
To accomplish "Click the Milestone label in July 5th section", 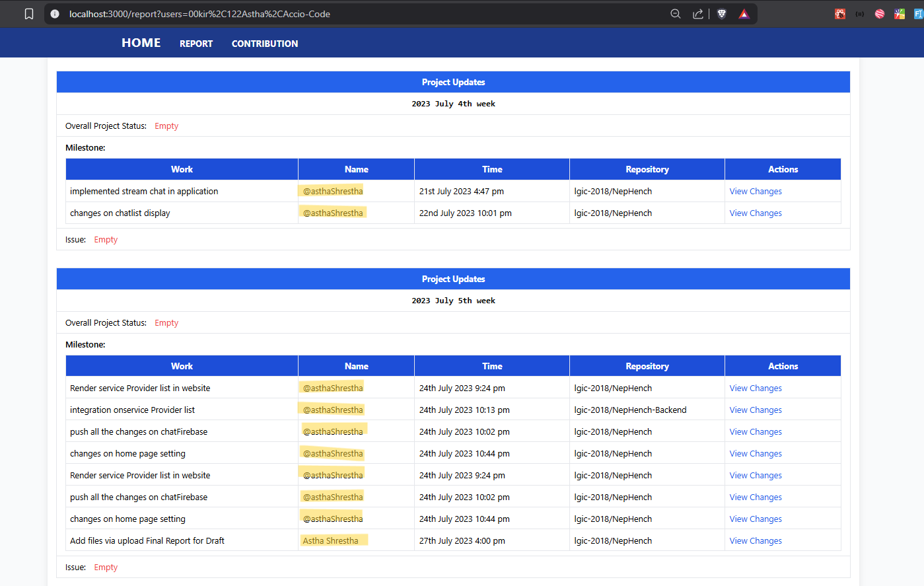I will point(85,345).
